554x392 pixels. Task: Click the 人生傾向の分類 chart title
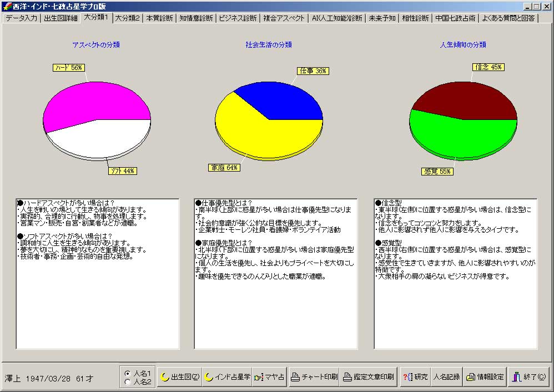[x=463, y=44]
